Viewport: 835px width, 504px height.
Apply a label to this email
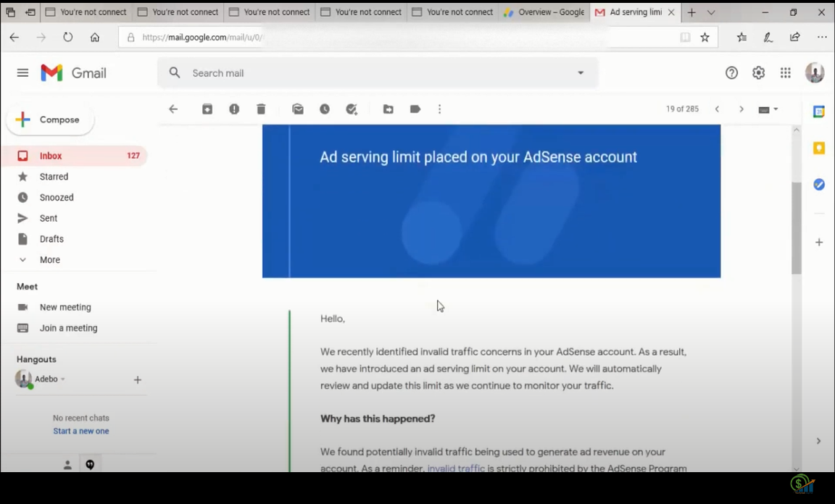coord(415,109)
